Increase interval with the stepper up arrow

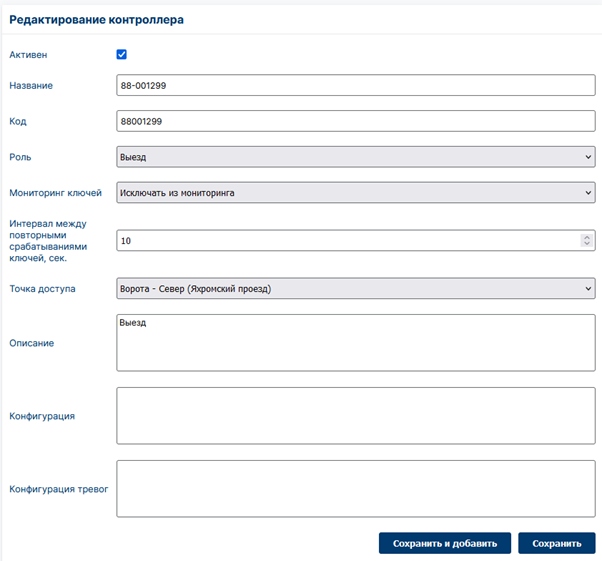click(587, 237)
